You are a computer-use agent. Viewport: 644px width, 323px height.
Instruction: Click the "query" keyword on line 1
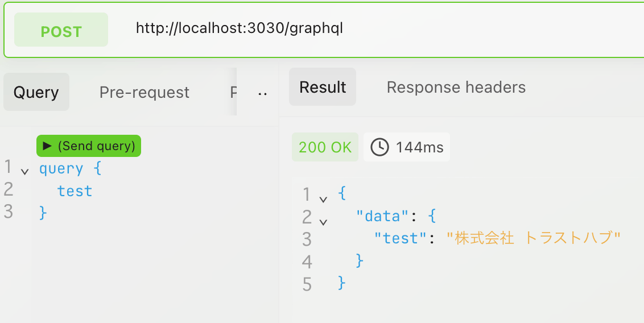61,169
